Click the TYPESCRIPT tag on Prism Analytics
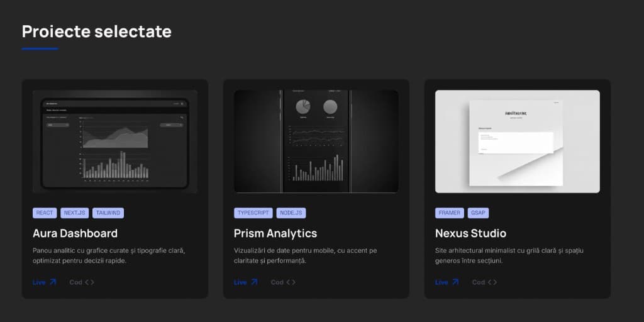The image size is (644, 322). (x=253, y=213)
